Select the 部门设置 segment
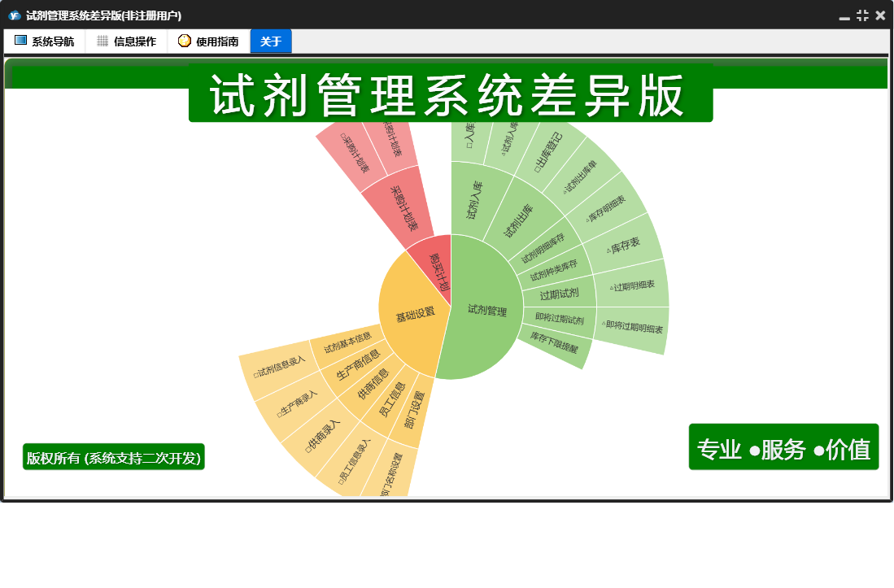 415,409
